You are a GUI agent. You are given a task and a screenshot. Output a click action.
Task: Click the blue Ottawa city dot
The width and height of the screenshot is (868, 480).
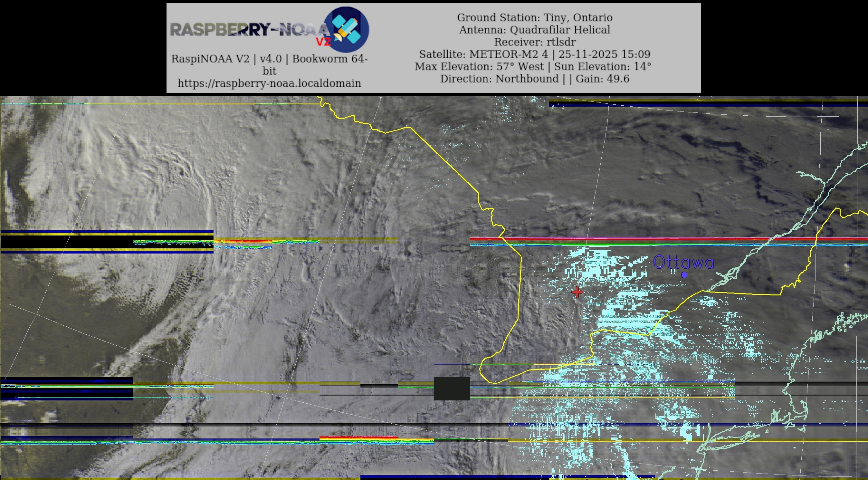[684, 275]
